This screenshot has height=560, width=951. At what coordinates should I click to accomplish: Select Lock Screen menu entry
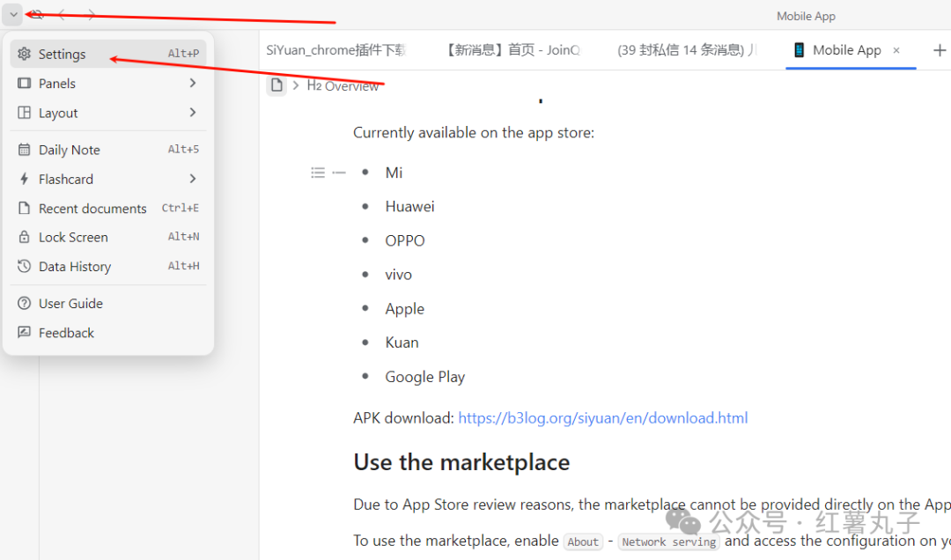[108, 237]
